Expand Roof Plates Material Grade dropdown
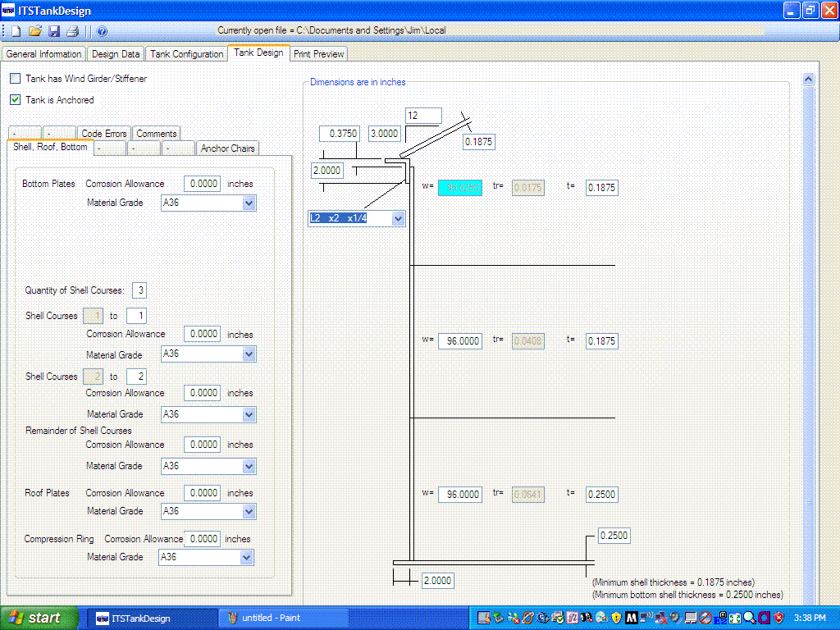 coord(249,512)
